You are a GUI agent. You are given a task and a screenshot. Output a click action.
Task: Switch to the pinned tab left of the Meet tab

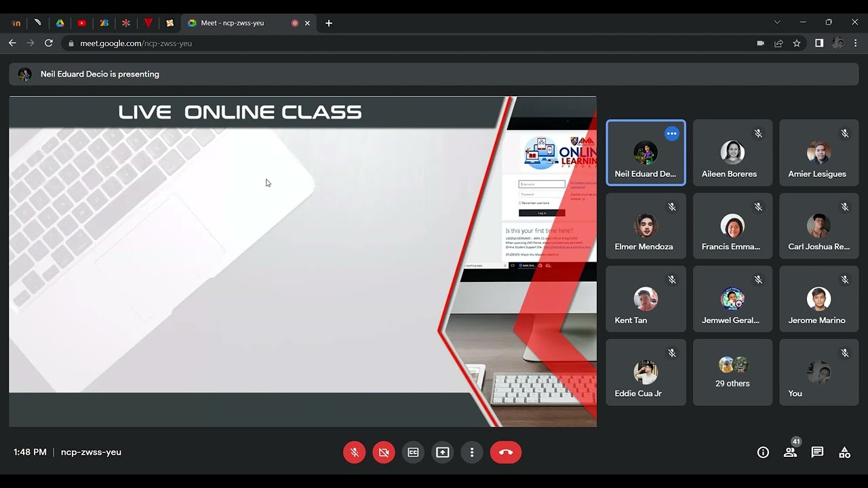coord(170,22)
